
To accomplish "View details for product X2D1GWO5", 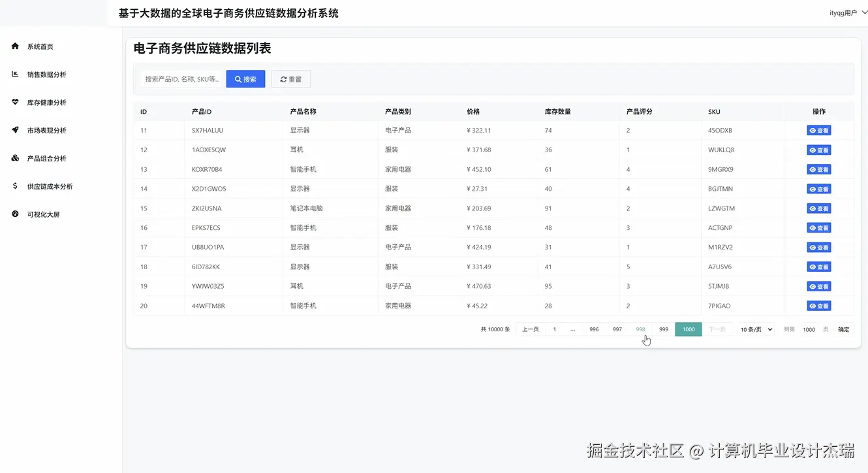I will [818, 189].
